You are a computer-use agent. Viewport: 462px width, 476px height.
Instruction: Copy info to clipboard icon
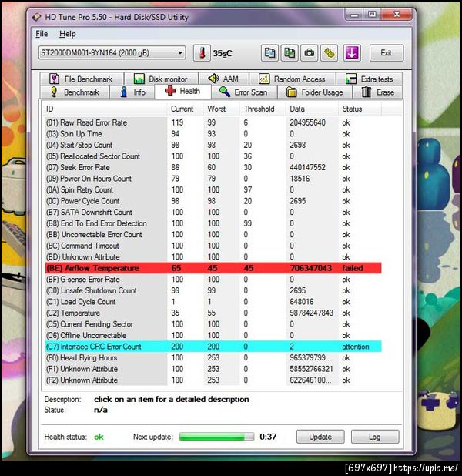[269, 53]
